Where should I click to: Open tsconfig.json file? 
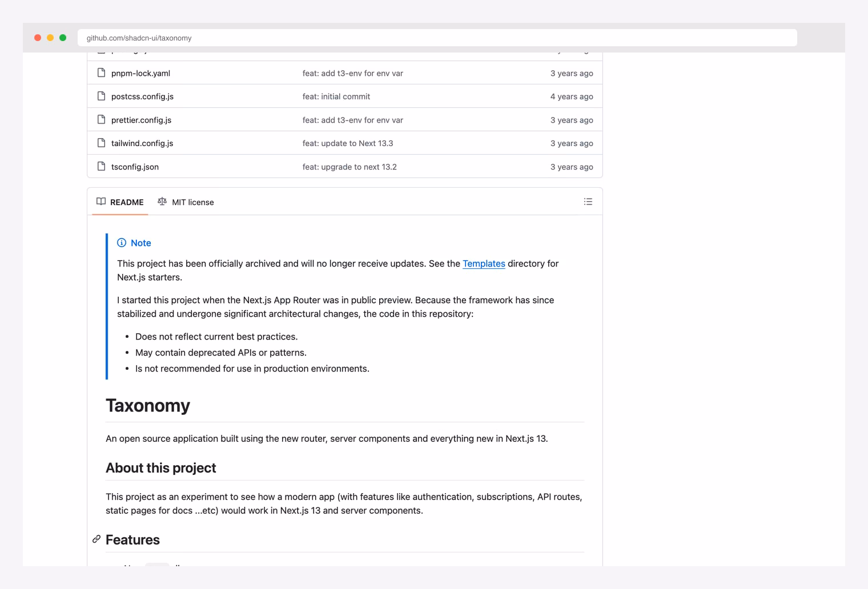coord(135,167)
